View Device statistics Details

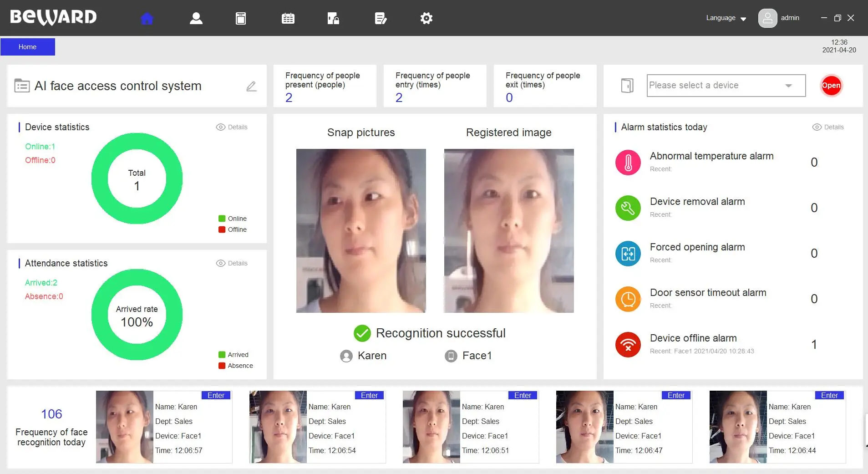[x=232, y=127]
